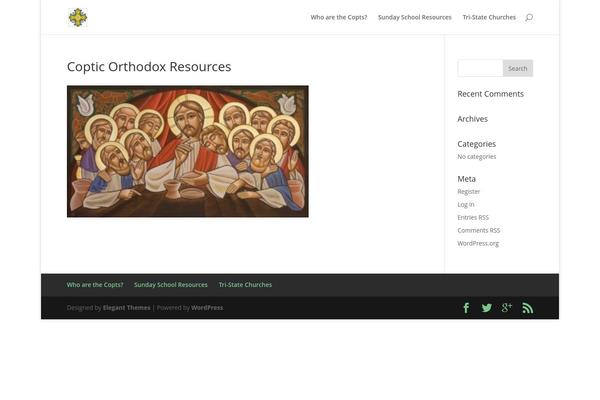The height and width of the screenshot is (400, 600).
Task: Click the 'Categories' sidebar heading
Action: [x=476, y=144]
